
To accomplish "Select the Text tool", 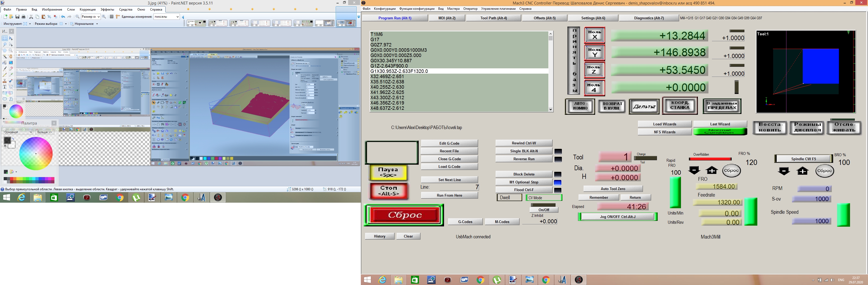I will [x=5, y=87].
